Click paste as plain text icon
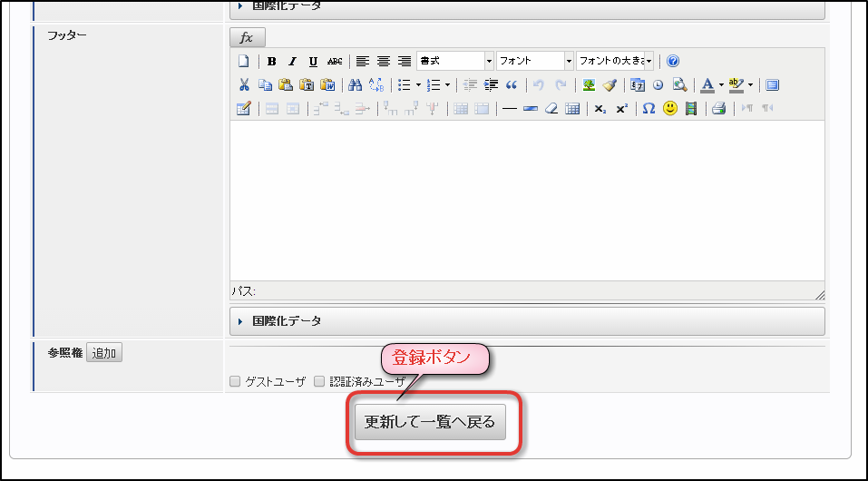 click(x=307, y=84)
